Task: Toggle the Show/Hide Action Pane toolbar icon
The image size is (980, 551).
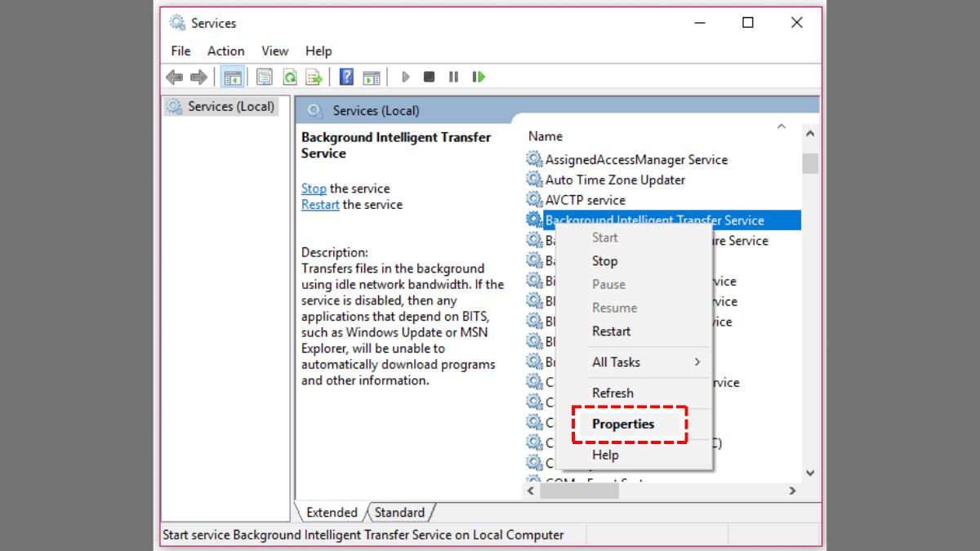Action: coord(372,77)
